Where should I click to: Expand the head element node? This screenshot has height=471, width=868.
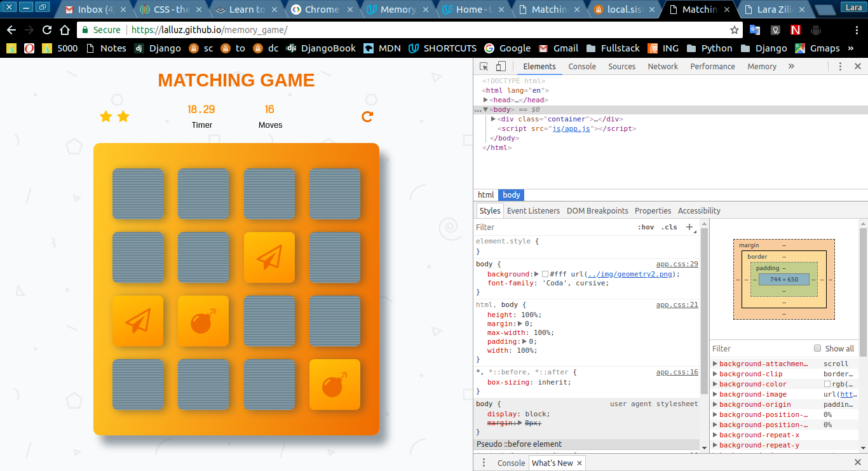pyautogui.click(x=486, y=100)
